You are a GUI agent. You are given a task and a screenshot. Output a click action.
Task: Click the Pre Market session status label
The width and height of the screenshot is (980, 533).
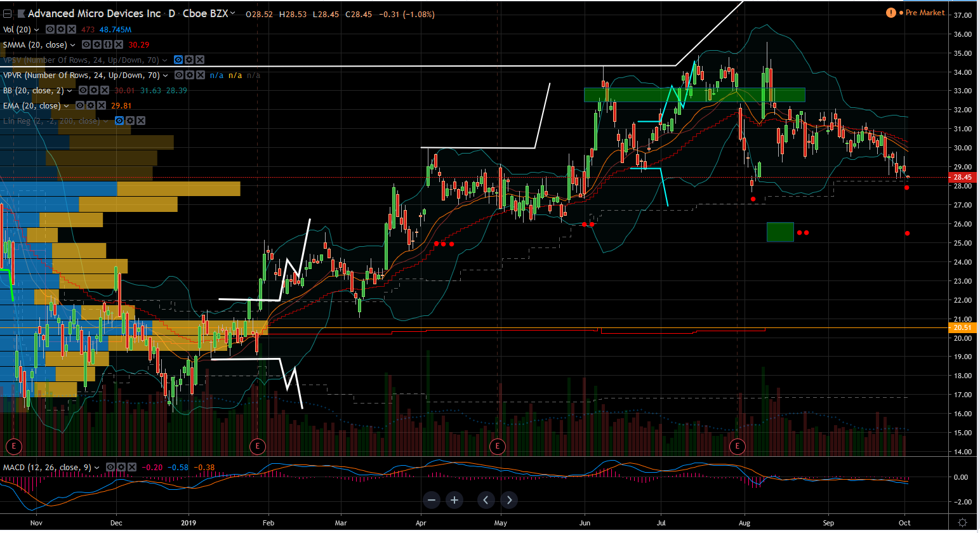pyautogui.click(x=925, y=13)
